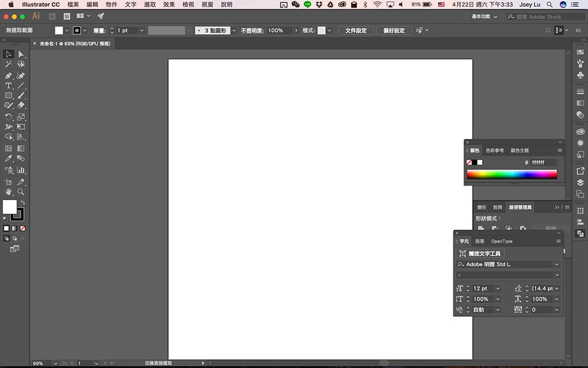The width and height of the screenshot is (588, 368).
Task: Select the Magic Wand tool
Action: (x=9, y=65)
